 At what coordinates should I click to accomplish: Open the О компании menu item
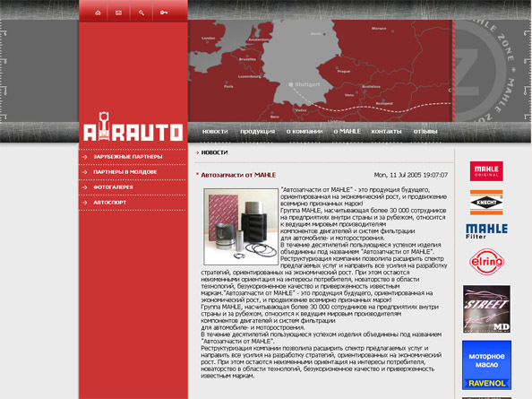tap(305, 132)
